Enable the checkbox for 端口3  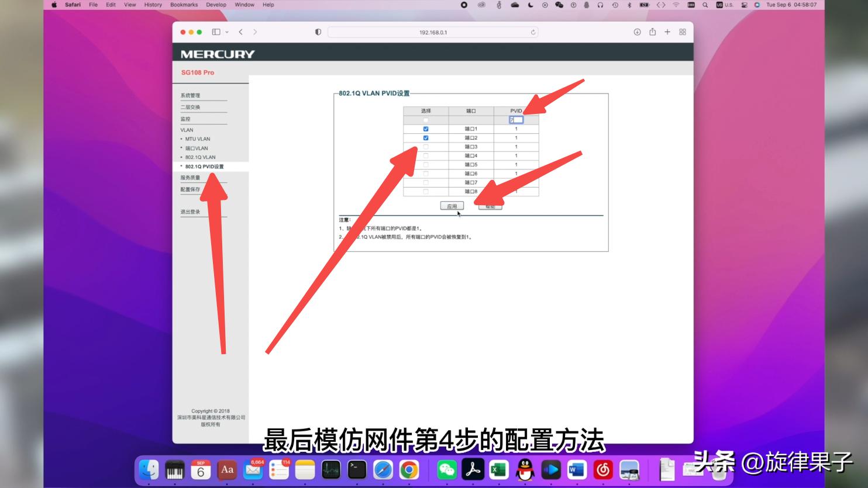tap(426, 146)
